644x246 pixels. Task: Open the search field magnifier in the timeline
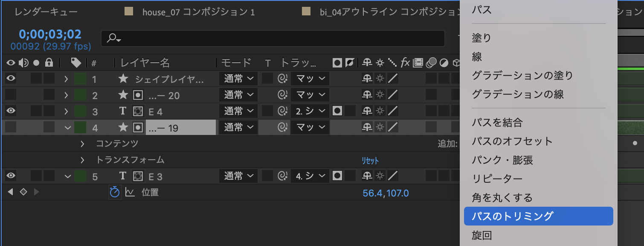point(112,38)
